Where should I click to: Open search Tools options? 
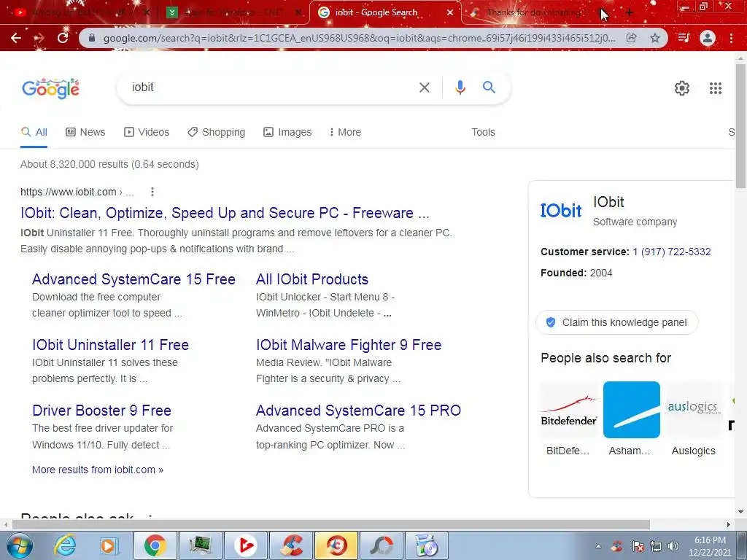(483, 133)
